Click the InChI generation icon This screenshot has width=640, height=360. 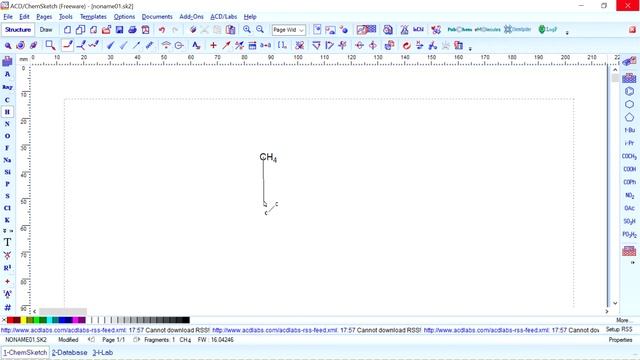[x=418, y=29]
